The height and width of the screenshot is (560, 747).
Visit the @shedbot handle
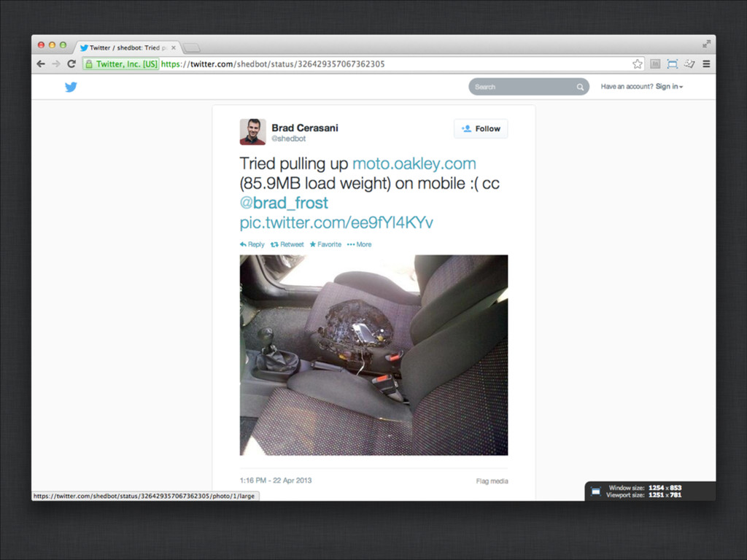click(x=289, y=139)
